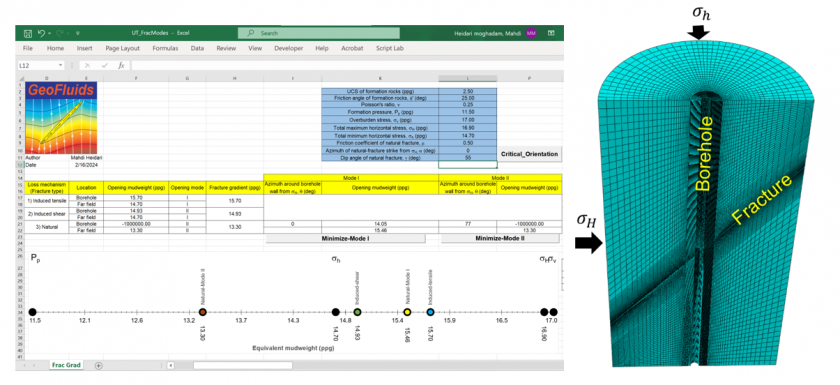Screen dimensions: 840x385
Task: Expand the Name Box dropdown for L12
Action: pyautogui.click(x=60, y=65)
